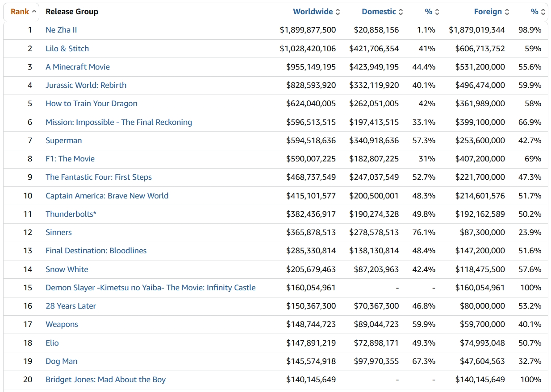Click the sort arrow beside the Rank header
551x392 pixels.
click(34, 12)
